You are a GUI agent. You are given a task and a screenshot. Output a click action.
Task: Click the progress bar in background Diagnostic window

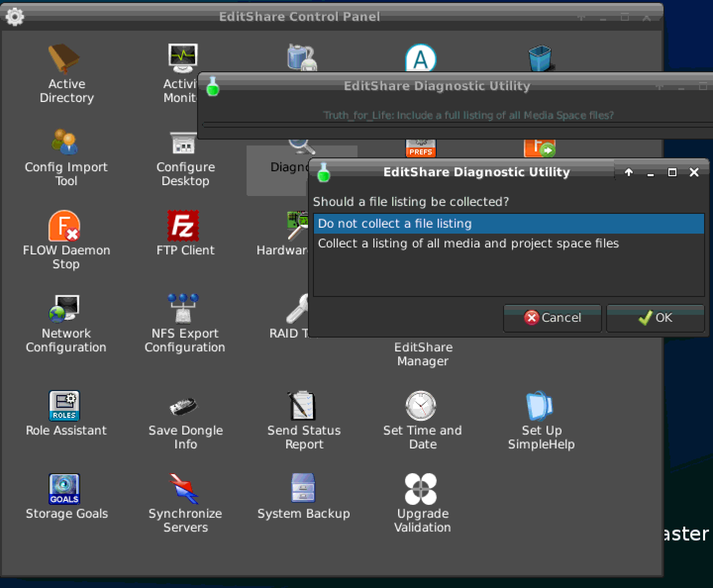458,125
